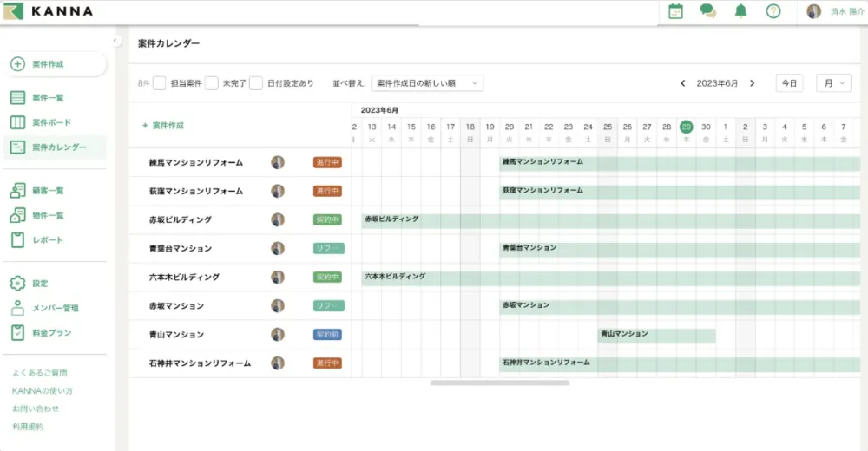Open 契約中 status badge of 六本木ビルディング
868x451 pixels.
(x=328, y=277)
